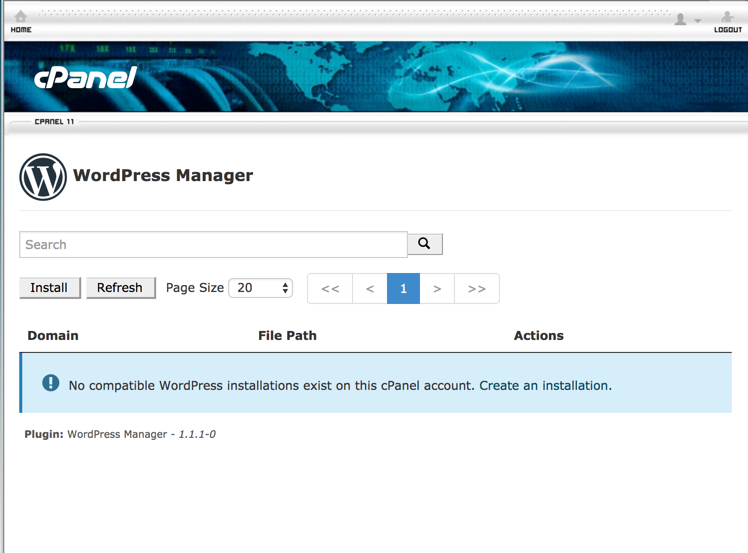Open the Page Size dropdown
Image resolution: width=748 pixels, height=553 pixels.
pyautogui.click(x=260, y=288)
